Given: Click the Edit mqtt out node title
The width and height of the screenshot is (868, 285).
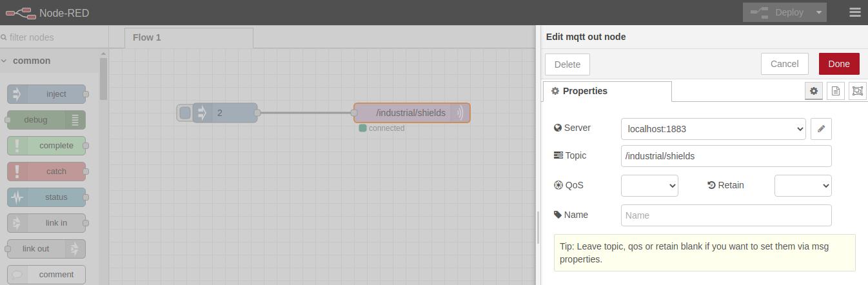Looking at the screenshot, I should [586, 37].
